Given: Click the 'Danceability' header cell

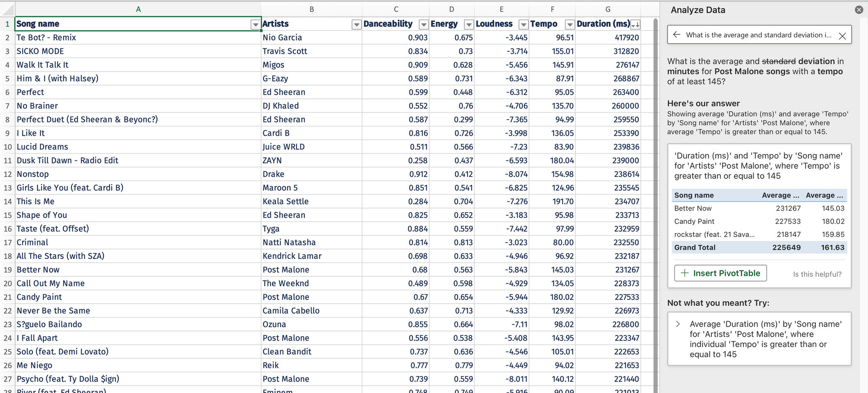Looking at the screenshot, I should pyautogui.click(x=396, y=24).
